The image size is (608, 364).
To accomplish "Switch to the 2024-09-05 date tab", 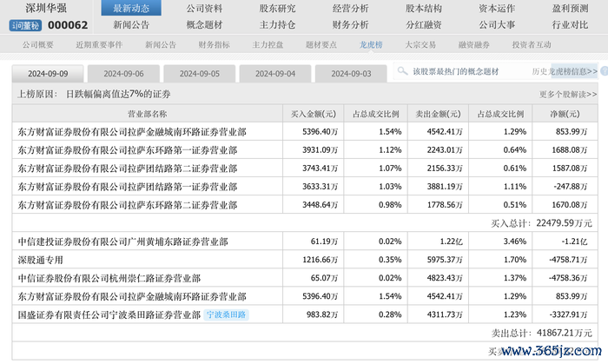I will [x=199, y=74].
